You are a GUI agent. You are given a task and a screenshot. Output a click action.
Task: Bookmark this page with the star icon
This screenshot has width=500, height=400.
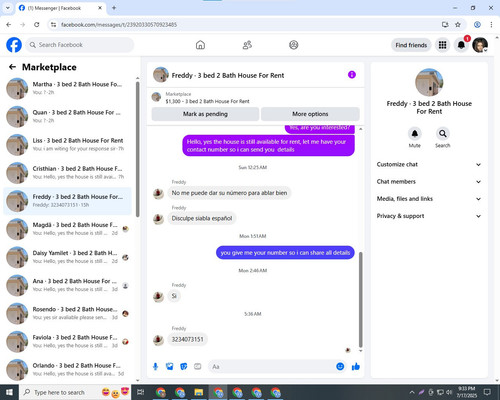(458, 25)
